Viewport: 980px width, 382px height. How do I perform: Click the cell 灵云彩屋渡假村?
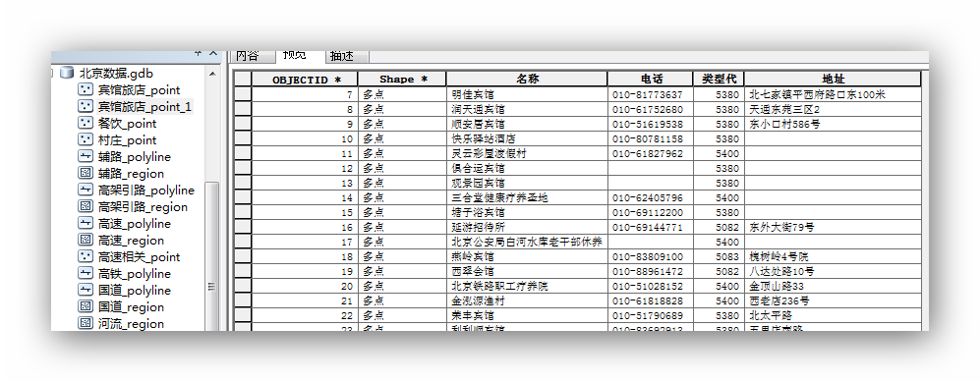tap(527, 153)
